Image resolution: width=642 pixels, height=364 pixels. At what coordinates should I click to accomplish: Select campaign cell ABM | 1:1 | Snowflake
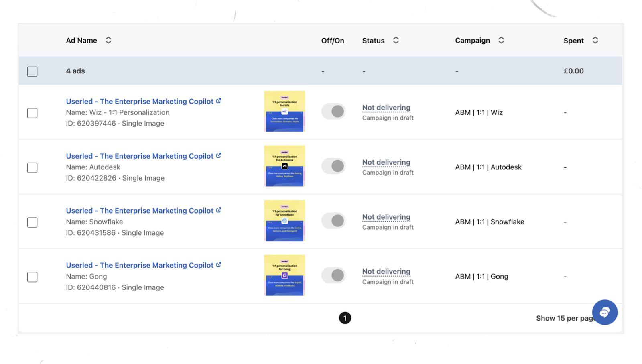coord(490,222)
